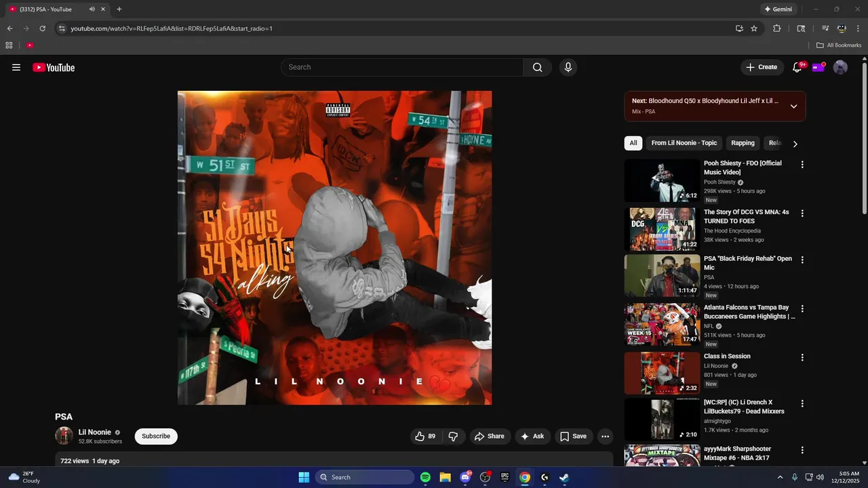Viewport: 868px width, 488px height.
Task: Save the video to a playlist
Action: coord(574,436)
